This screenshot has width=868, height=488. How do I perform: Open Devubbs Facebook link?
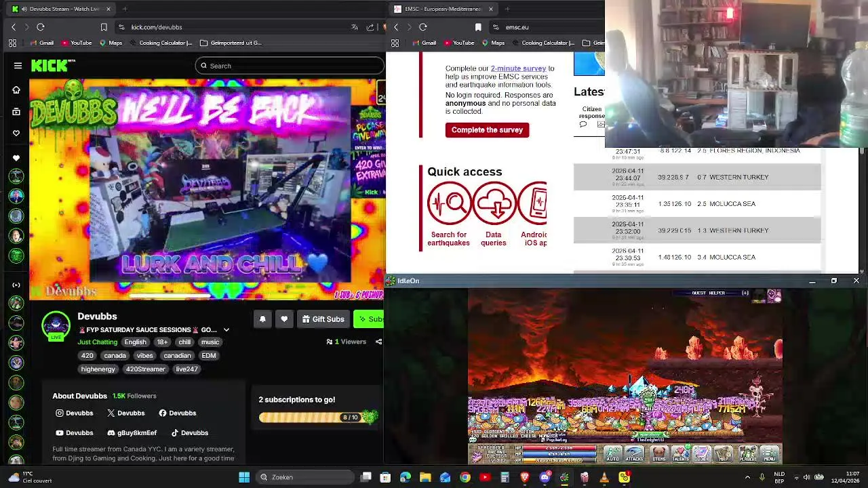click(178, 413)
